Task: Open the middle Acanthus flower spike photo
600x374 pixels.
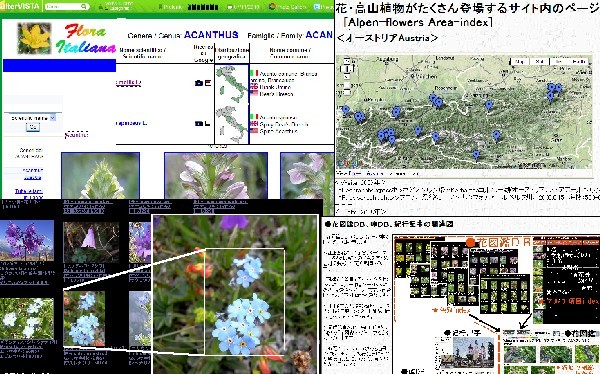Action: click(216, 175)
